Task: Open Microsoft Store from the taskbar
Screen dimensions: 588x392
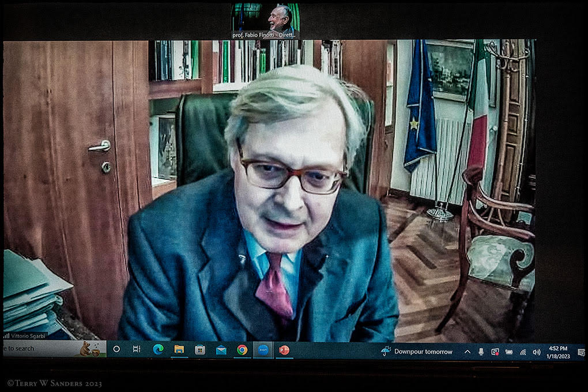Action: pyautogui.click(x=200, y=349)
